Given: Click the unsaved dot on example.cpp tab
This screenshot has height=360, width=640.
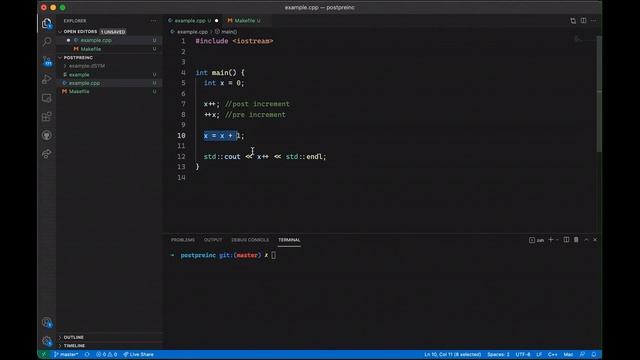Looking at the screenshot, I should pos(216,20).
